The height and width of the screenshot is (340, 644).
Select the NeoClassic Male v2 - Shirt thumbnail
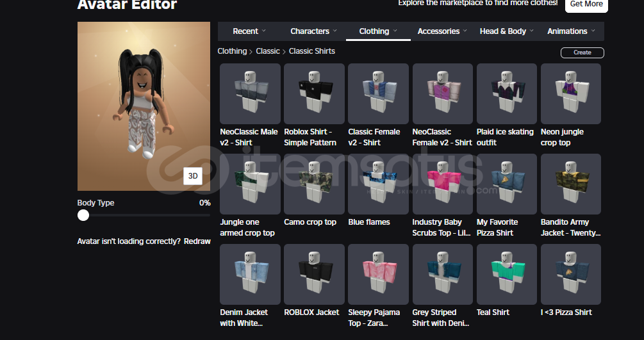coord(250,93)
